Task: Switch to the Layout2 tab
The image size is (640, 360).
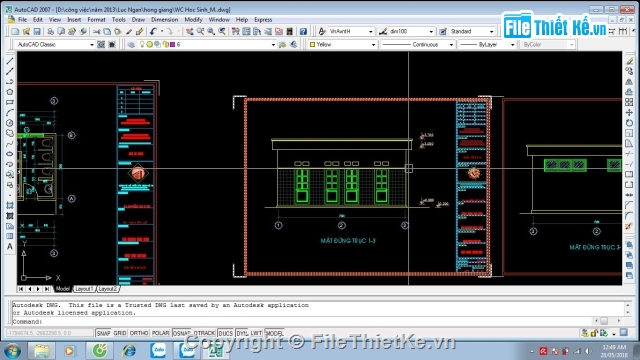Action: pyautogui.click(x=108, y=289)
